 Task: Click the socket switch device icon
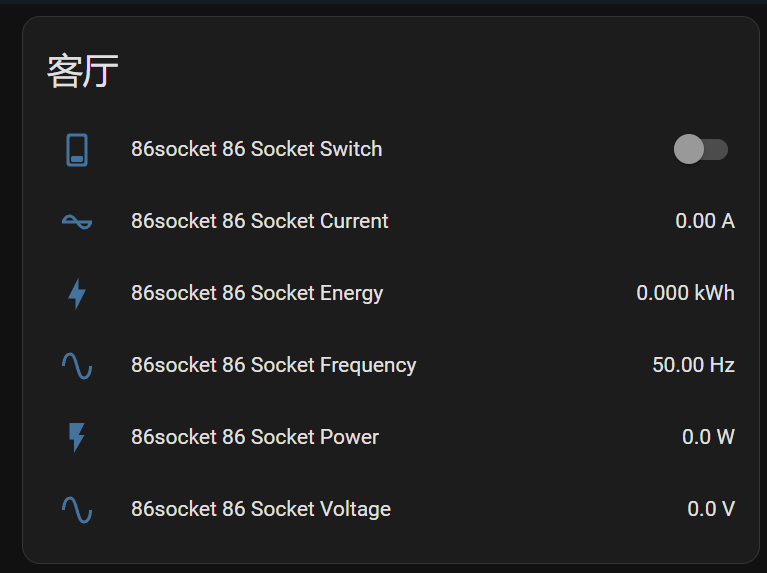coord(77,150)
